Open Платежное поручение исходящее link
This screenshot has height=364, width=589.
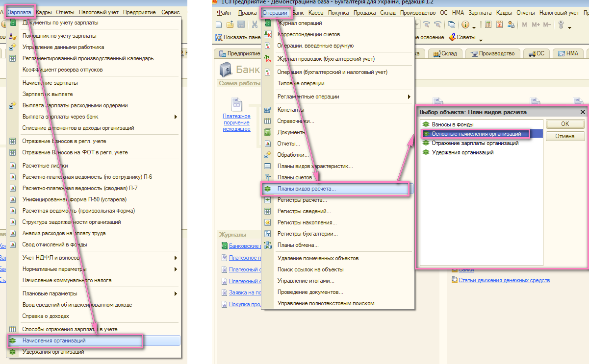tap(236, 122)
